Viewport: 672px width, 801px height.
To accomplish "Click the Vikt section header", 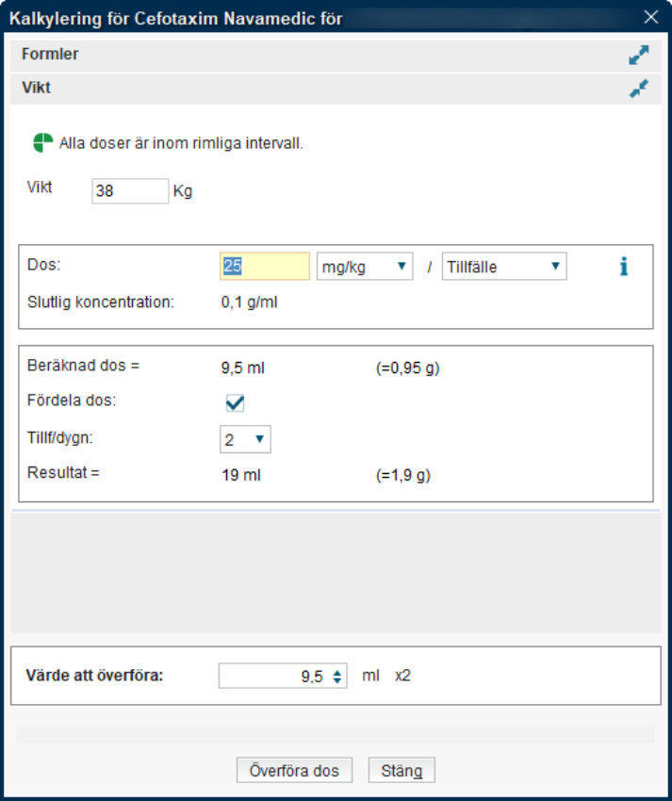I will click(x=283, y=90).
